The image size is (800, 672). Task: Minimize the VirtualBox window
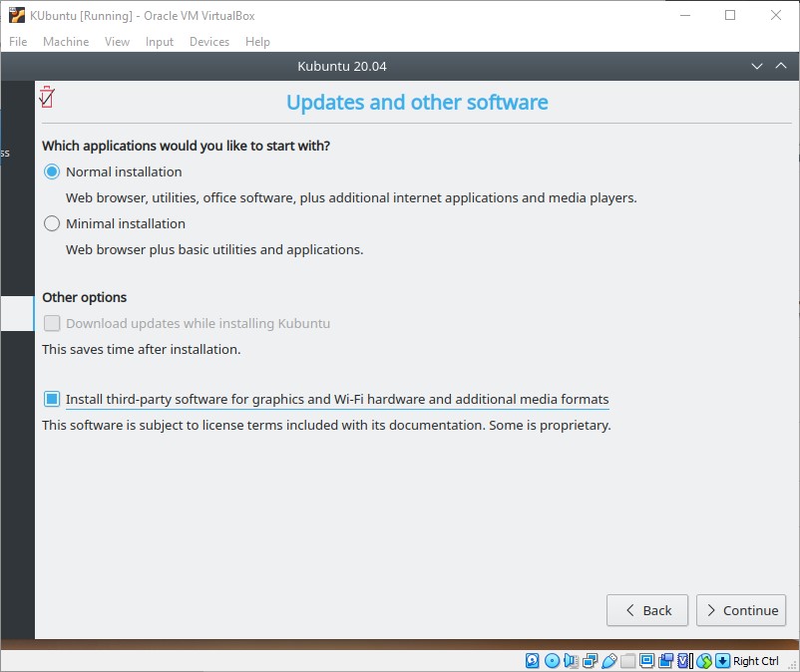point(685,15)
